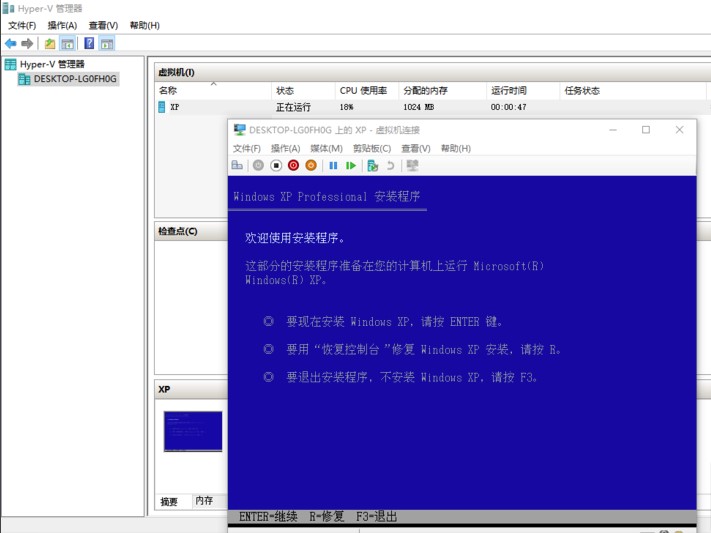The image size is (711, 533).
Task: Click the Revert arrow icon in VM toolbar
Action: click(390, 166)
